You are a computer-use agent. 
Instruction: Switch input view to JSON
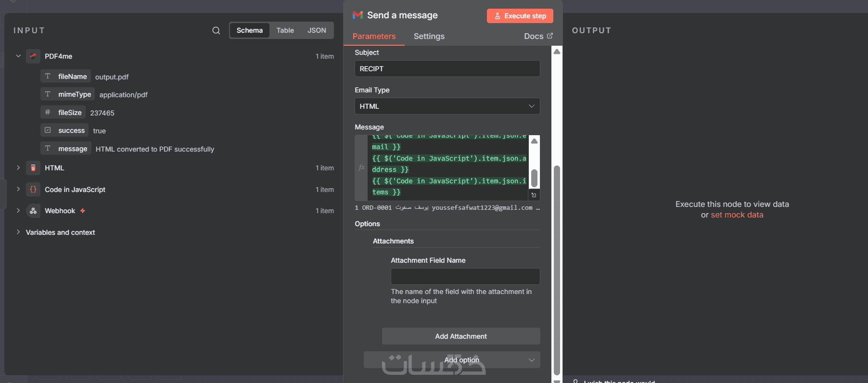click(x=317, y=30)
